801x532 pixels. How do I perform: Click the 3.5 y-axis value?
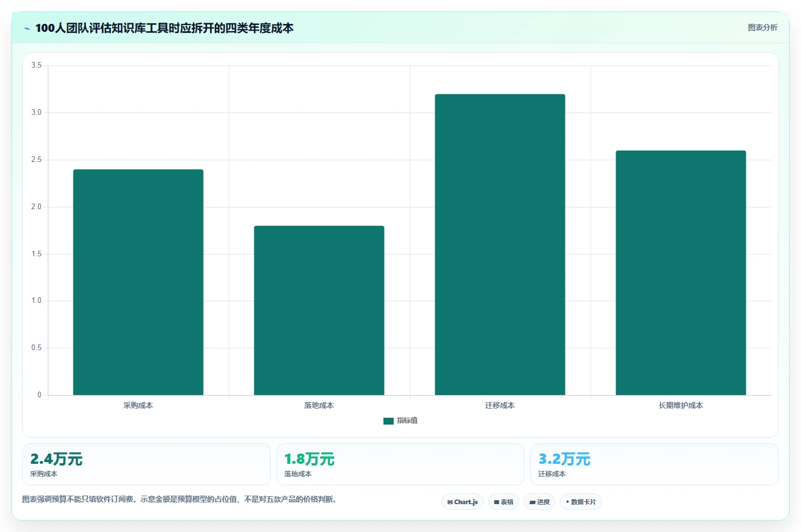click(x=36, y=65)
